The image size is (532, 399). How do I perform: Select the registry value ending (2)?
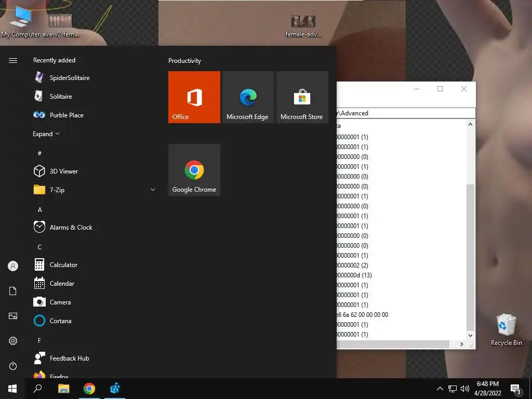tap(352, 265)
